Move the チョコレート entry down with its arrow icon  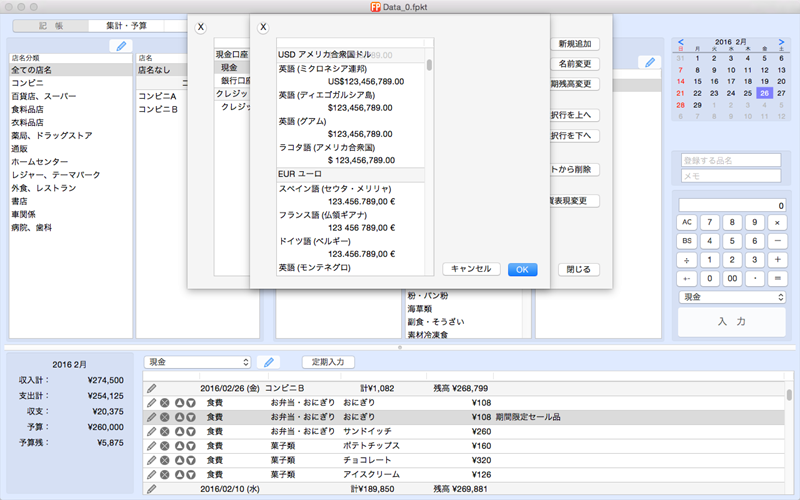190,461
